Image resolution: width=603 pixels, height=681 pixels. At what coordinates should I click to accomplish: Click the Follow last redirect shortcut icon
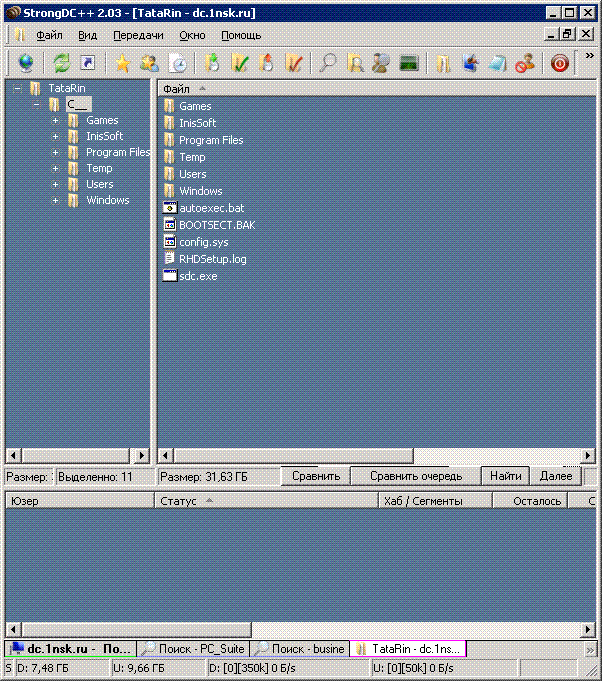click(x=88, y=63)
